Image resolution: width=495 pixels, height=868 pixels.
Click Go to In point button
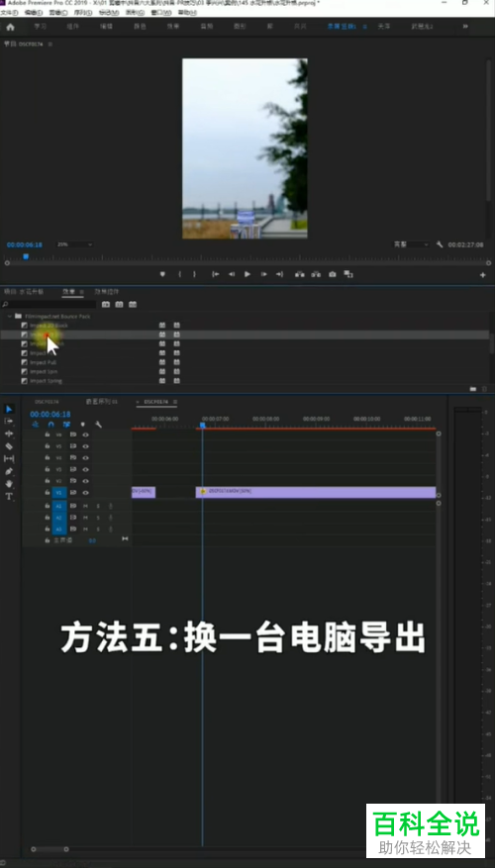point(216,274)
